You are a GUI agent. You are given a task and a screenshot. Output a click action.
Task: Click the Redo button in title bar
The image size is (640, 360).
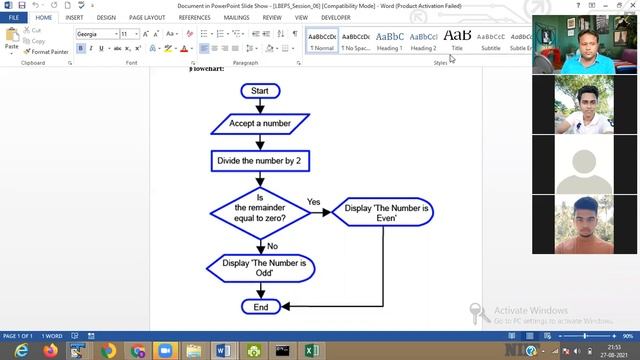click(54, 5)
